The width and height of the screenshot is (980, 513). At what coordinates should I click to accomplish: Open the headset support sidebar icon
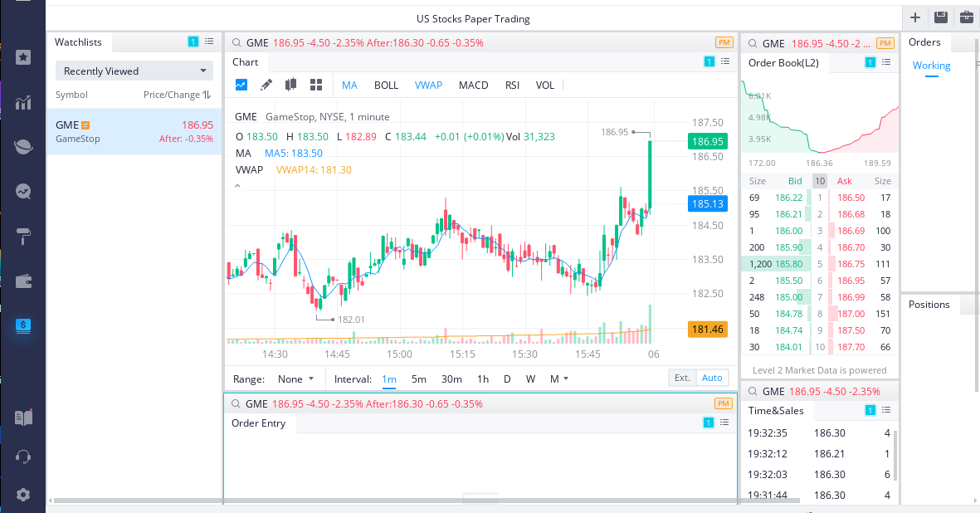(23, 457)
